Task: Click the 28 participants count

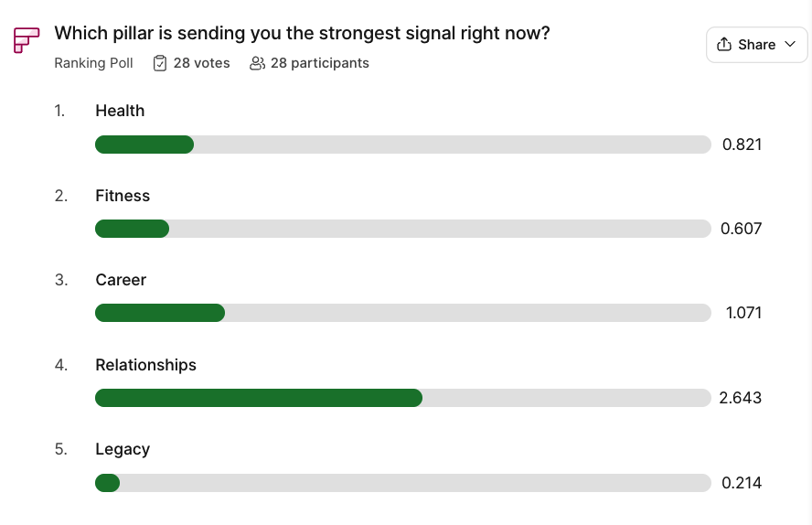Action: click(319, 63)
